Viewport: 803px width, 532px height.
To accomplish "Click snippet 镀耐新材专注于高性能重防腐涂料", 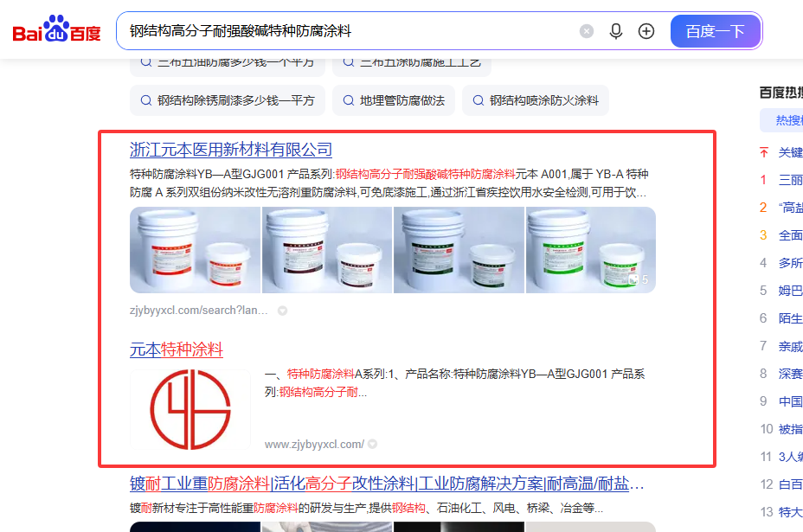I will point(214,508).
